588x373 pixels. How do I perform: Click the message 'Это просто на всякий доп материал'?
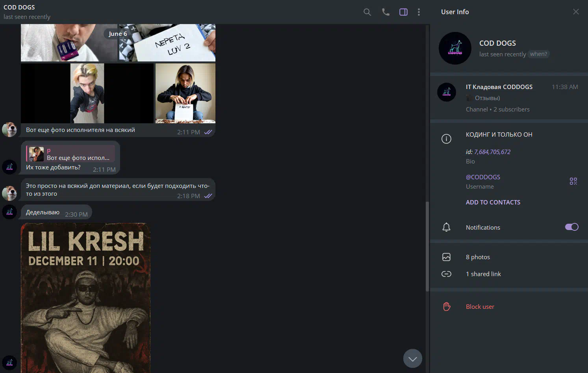[118, 189]
